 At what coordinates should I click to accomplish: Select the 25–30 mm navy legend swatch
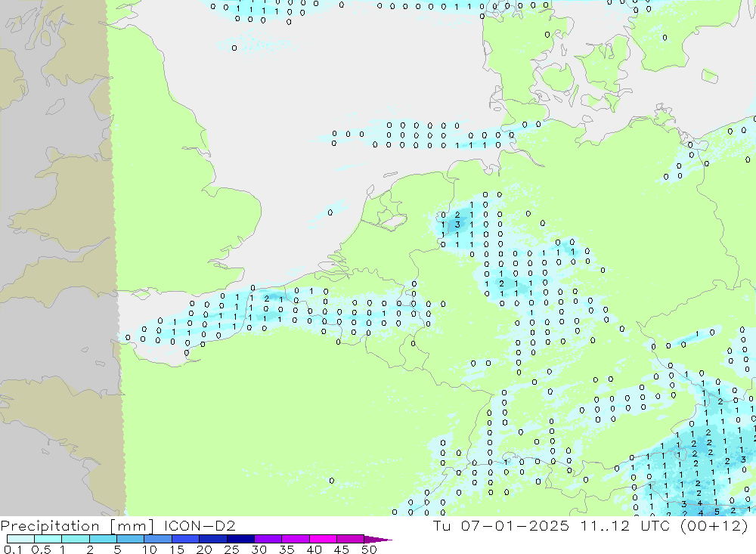click(x=240, y=539)
